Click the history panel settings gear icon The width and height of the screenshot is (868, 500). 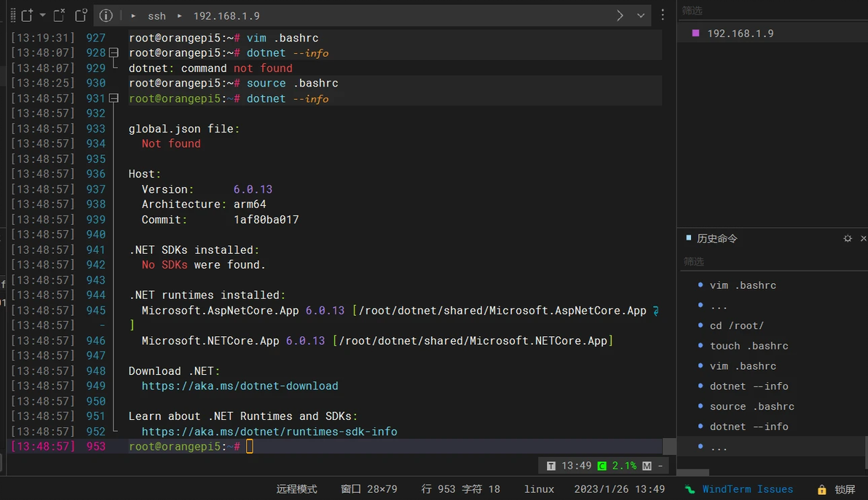(x=848, y=239)
